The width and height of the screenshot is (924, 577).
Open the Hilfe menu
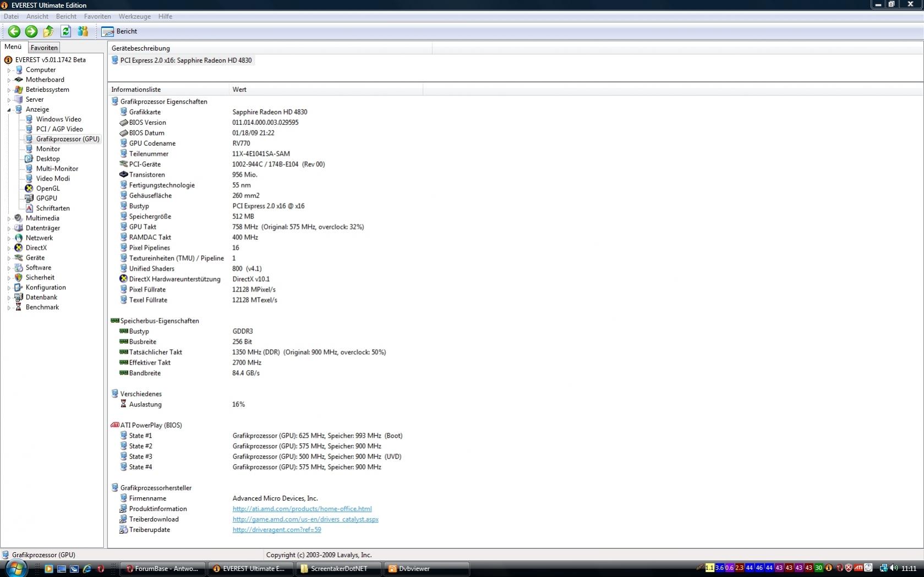165,17
